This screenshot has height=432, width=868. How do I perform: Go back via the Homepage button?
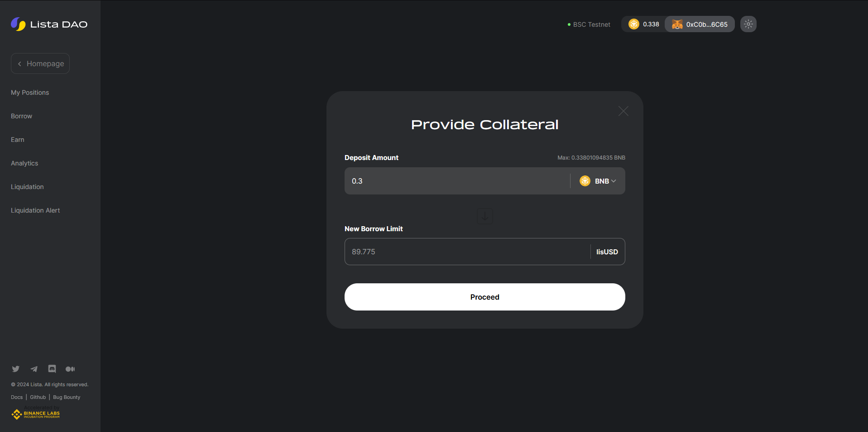pyautogui.click(x=40, y=64)
